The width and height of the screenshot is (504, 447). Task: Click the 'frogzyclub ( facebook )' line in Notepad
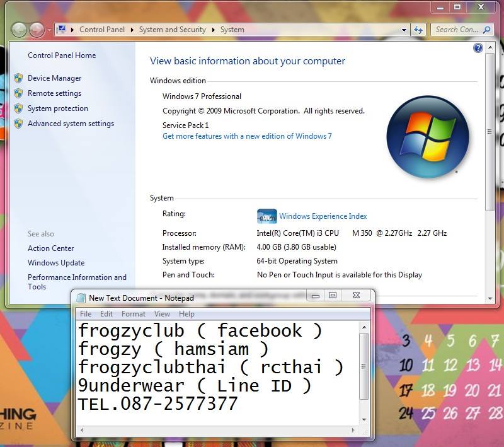pos(200,331)
